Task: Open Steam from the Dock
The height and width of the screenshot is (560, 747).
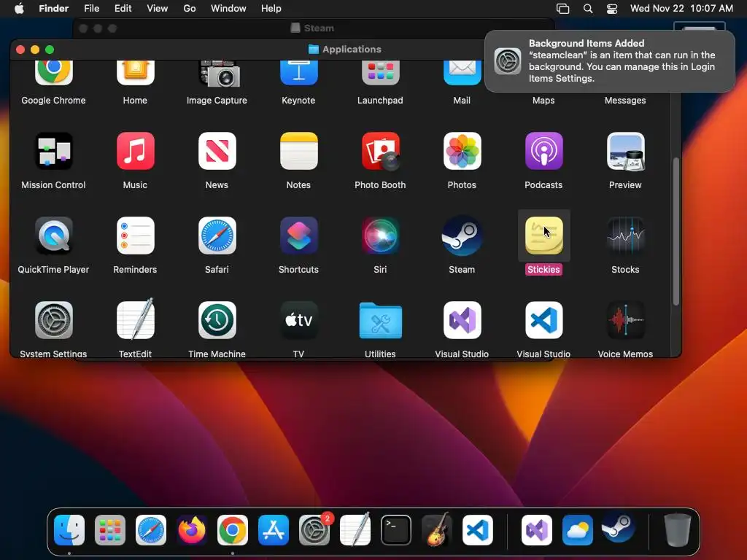Action: click(619, 529)
